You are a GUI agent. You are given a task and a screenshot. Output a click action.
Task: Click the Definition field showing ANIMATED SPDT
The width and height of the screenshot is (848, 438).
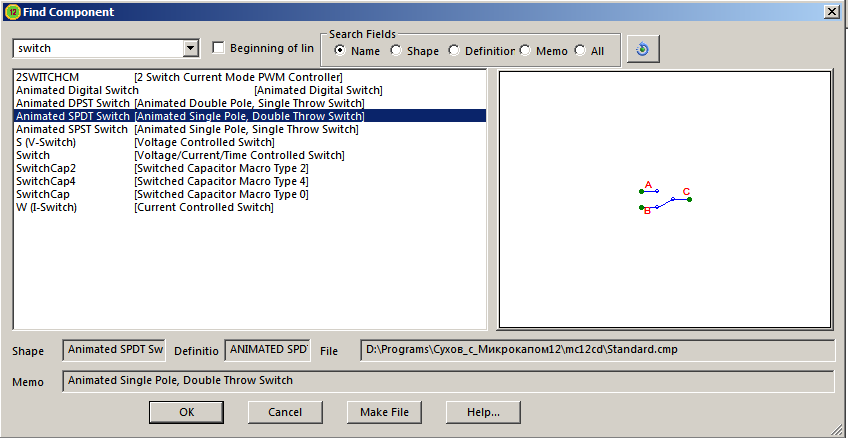point(268,350)
